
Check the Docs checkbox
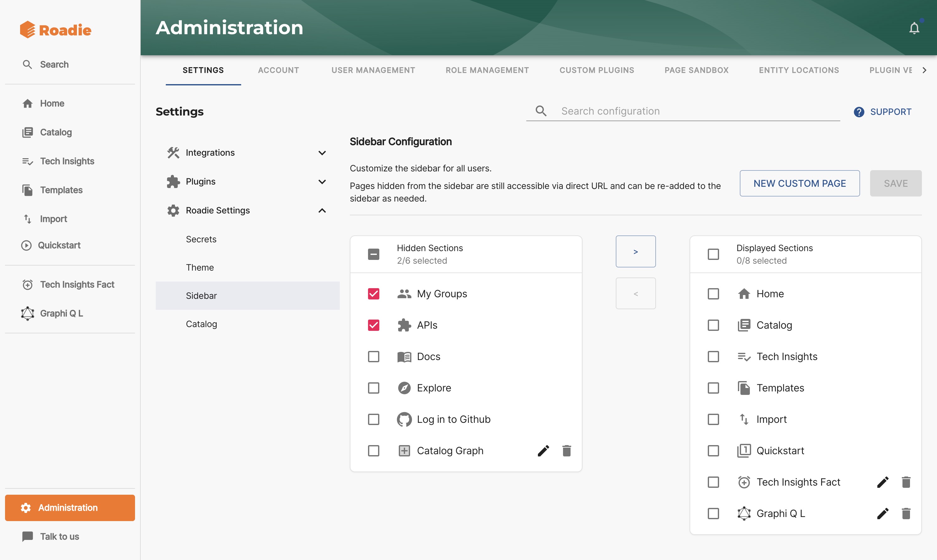tap(373, 356)
